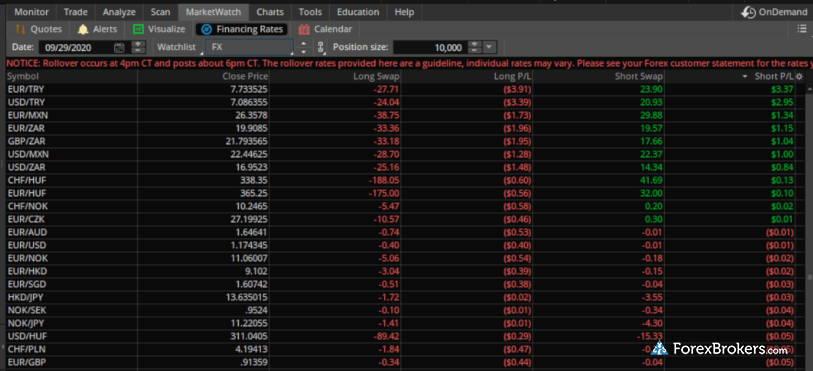Image resolution: width=813 pixels, height=371 pixels.
Task: Open the Education tab
Action: [358, 12]
